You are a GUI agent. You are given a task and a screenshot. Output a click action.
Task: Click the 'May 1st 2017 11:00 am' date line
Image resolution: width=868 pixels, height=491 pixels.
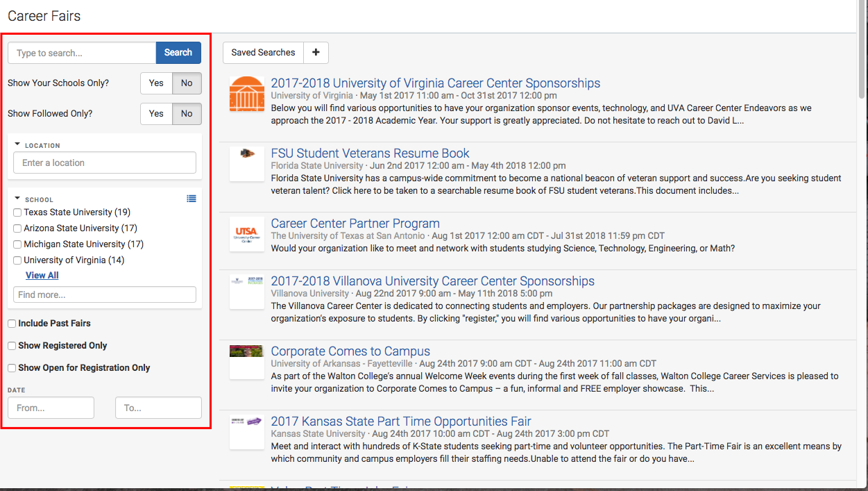coord(414,96)
